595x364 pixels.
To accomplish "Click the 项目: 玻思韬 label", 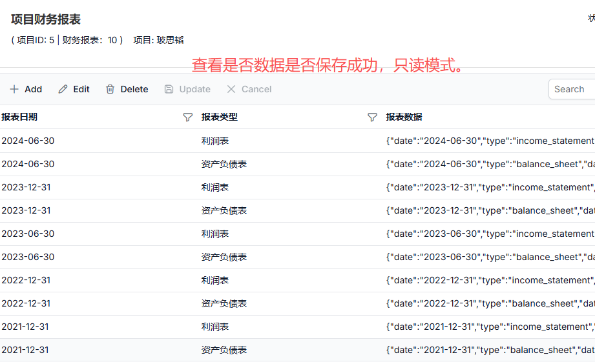I will click(x=159, y=40).
